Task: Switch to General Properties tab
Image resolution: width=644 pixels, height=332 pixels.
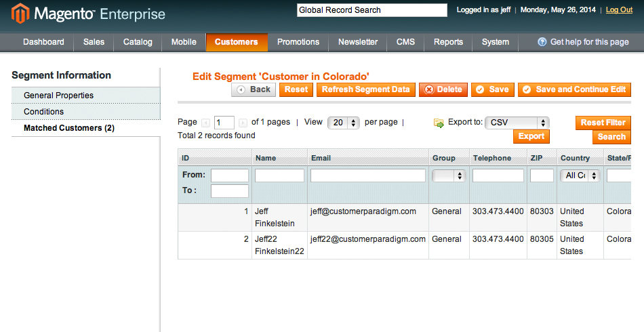Action: tap(86, 96)
